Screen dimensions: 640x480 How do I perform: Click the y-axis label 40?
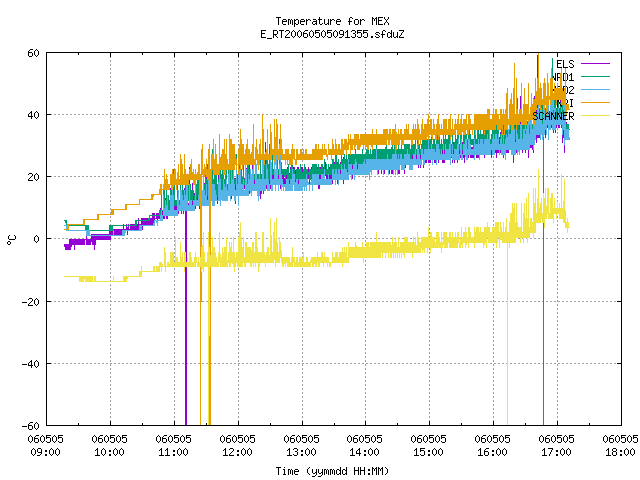[33, 115]
